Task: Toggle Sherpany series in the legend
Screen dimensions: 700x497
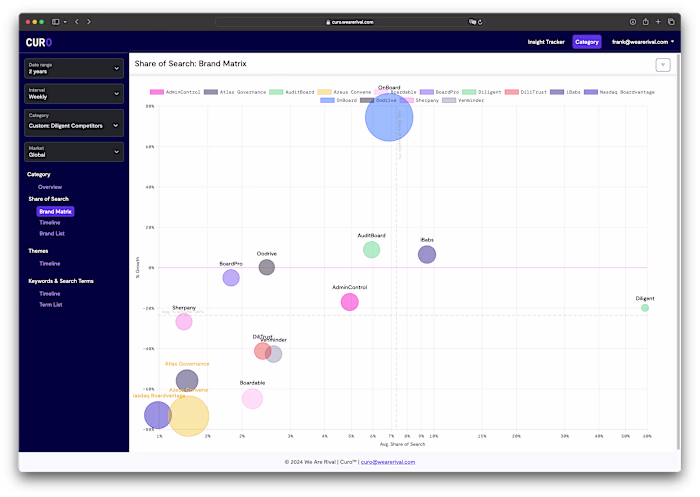Action: tap(419, 100)
